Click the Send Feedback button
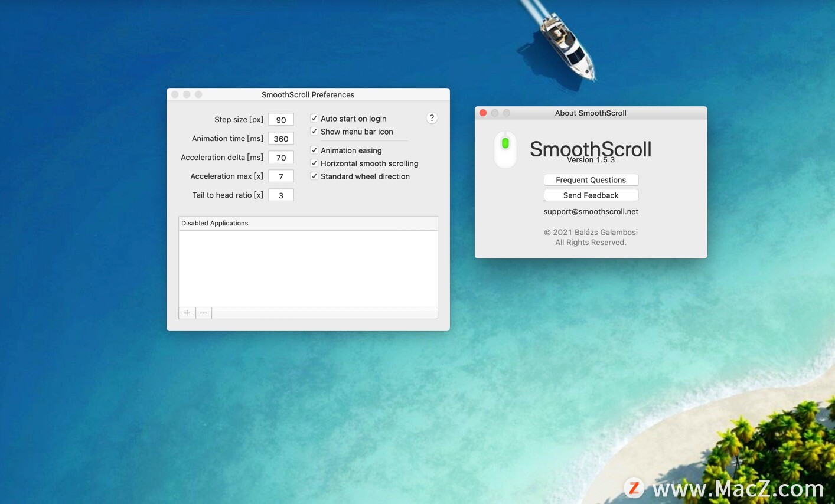 [591, 195]
